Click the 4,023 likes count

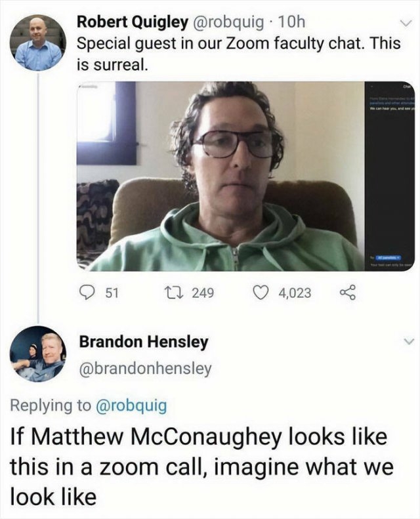click(295, 293)
